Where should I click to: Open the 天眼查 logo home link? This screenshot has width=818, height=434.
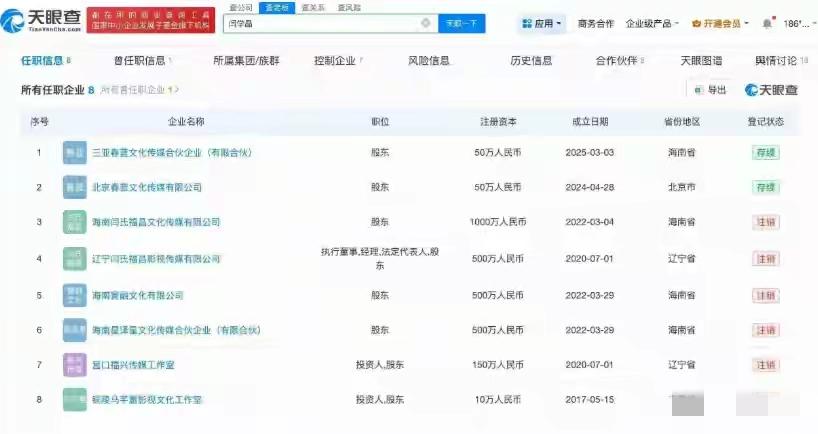tap(42, 20)
